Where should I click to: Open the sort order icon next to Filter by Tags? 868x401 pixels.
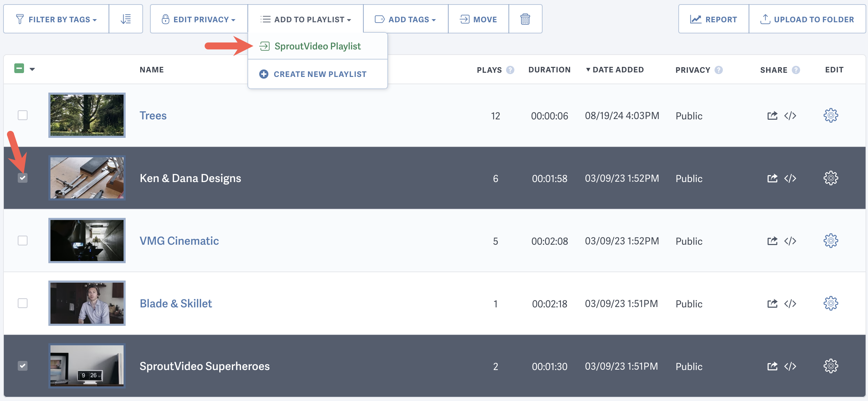point(126,19)
